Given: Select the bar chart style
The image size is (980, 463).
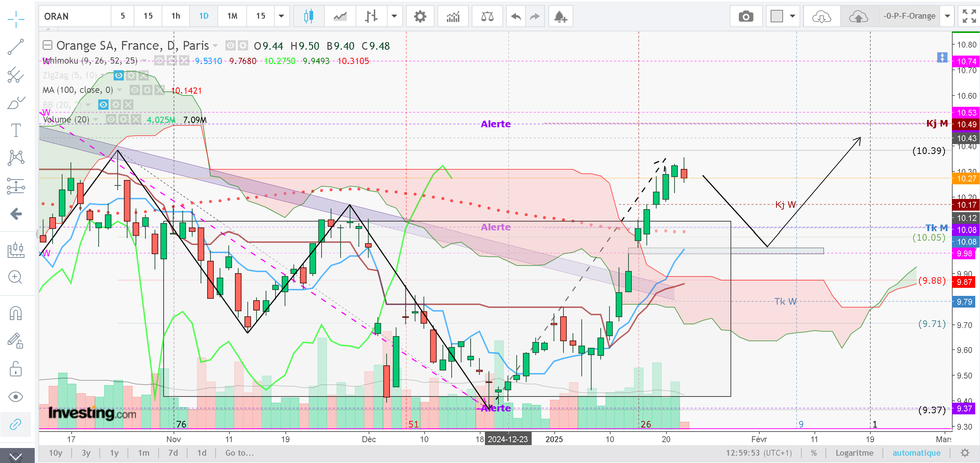Looking at the screenshot, I should tap(371, 16).
